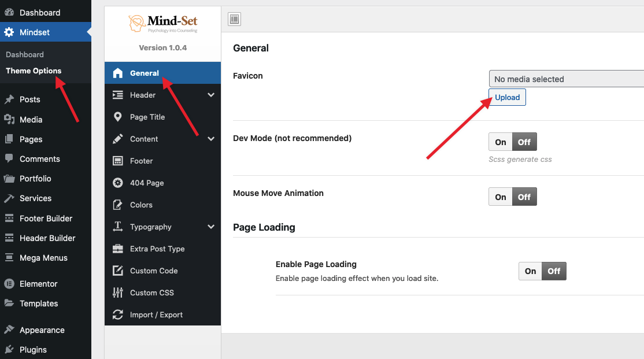The width and height of the screenshot is (644, 359).
Task: Go to Appearance admin menu
Action: (x=46, y=330)
